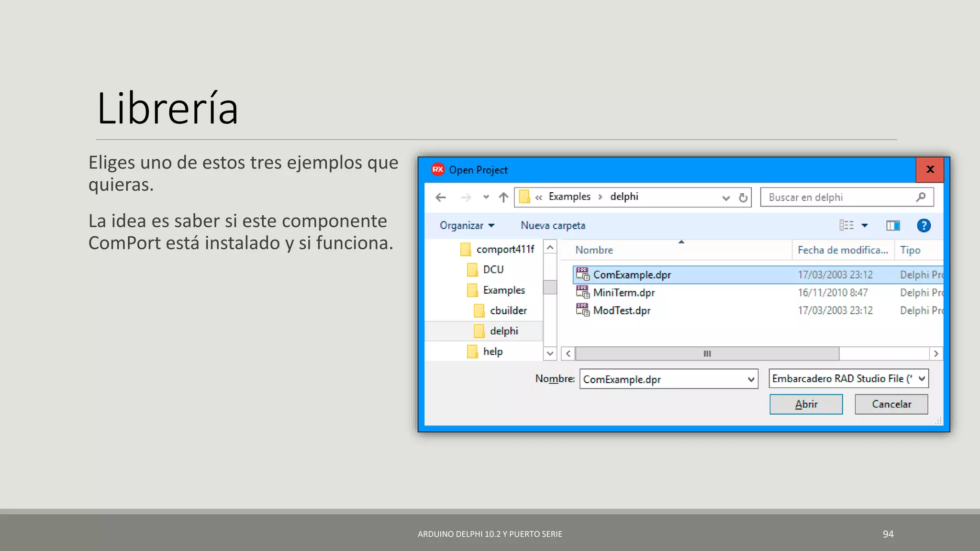
Task: Open Embarcadero RAD Studio File type dropdown
Action: [848, 378]
